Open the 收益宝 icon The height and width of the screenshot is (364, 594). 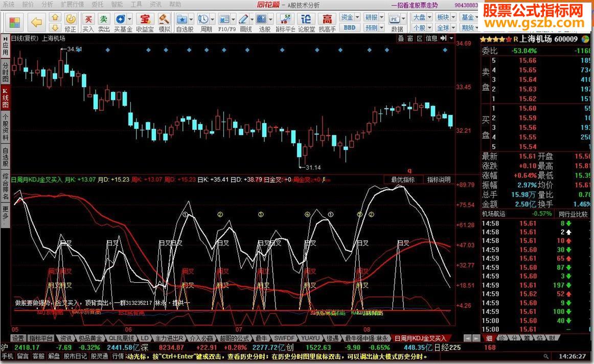tap(145, 22)
